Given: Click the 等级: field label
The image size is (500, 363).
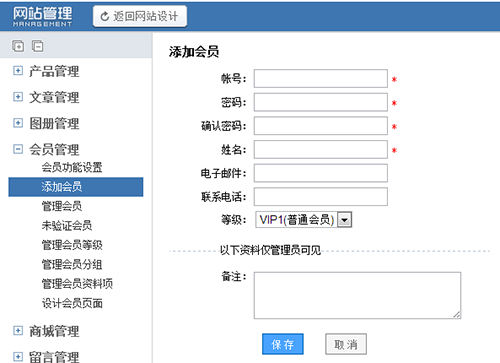Looking at the screenshot, I should coord(234,220).
